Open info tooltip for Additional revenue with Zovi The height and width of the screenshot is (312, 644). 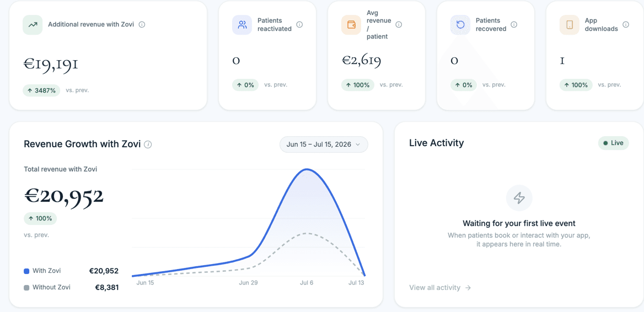pyautogui.click(x=142, y=24)
